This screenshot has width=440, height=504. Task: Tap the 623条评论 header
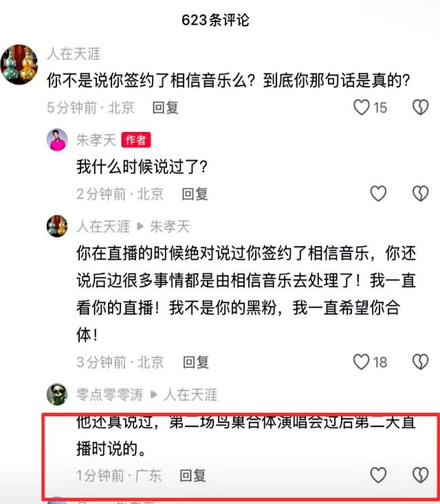pos(215,20)
